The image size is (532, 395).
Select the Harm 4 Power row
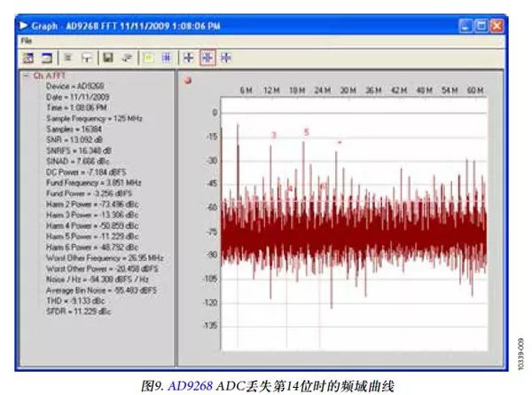click(x=92, y=225)
